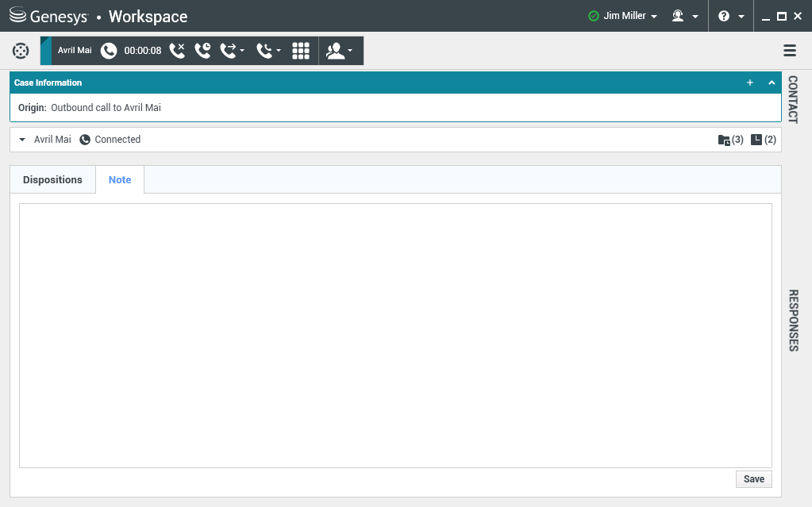Close the Workspace window
This screenshot has width=812, height=507.
(798, 16)
